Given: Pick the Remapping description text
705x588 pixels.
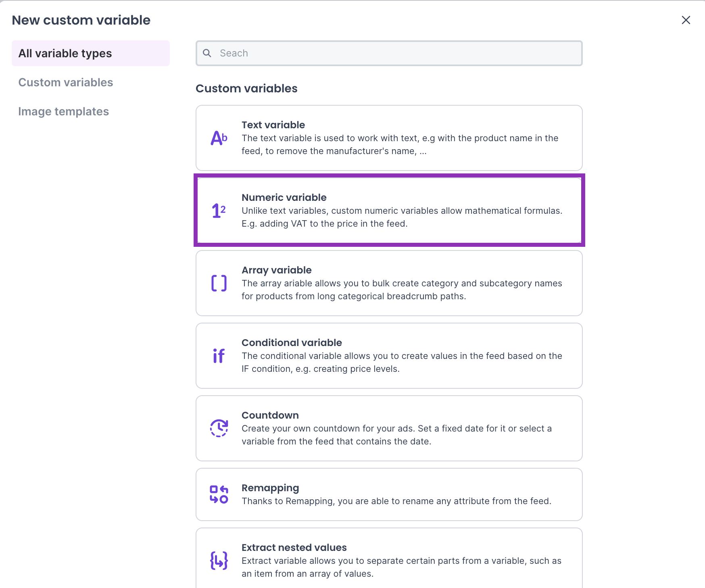Looking at the screenshot, I should point(396,501).
